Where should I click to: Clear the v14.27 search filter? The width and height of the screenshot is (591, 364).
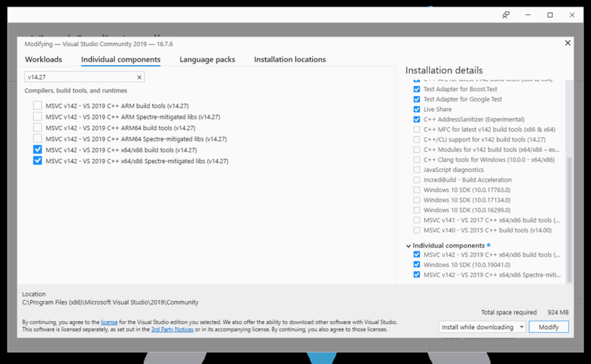pos(139,77)
